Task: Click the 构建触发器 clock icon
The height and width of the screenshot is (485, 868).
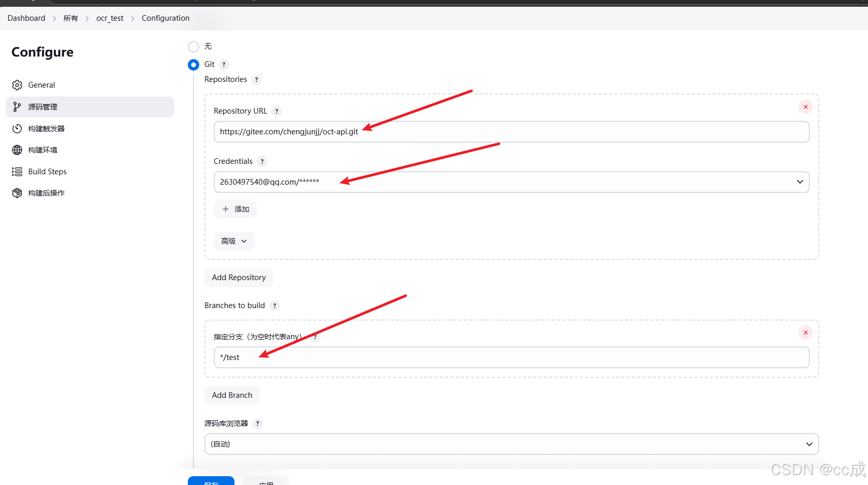Action: coord(17,128)
